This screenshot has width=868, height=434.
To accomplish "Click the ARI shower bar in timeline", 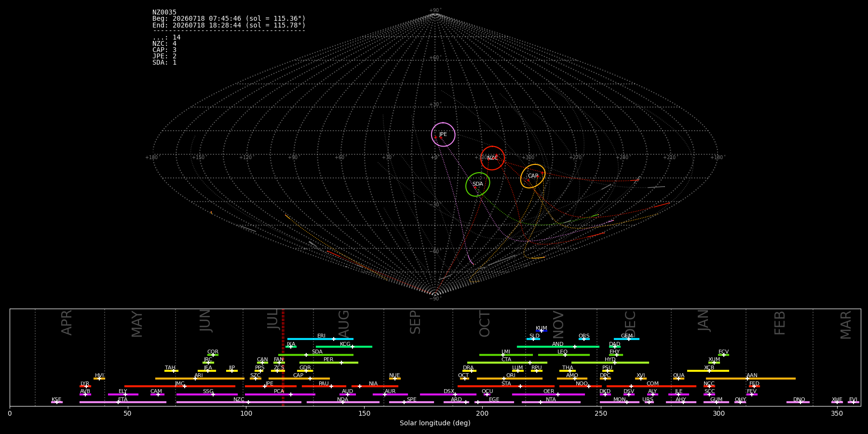I will pyautogui.click(x=200, y=379).
